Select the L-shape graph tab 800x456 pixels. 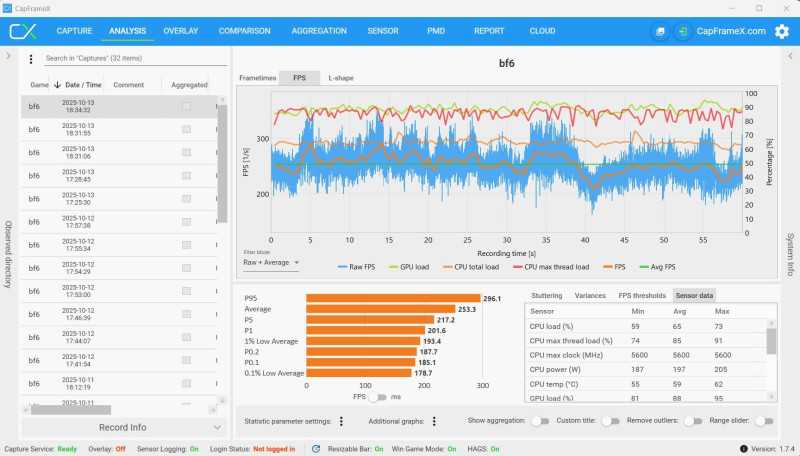(x=341, y=78)
